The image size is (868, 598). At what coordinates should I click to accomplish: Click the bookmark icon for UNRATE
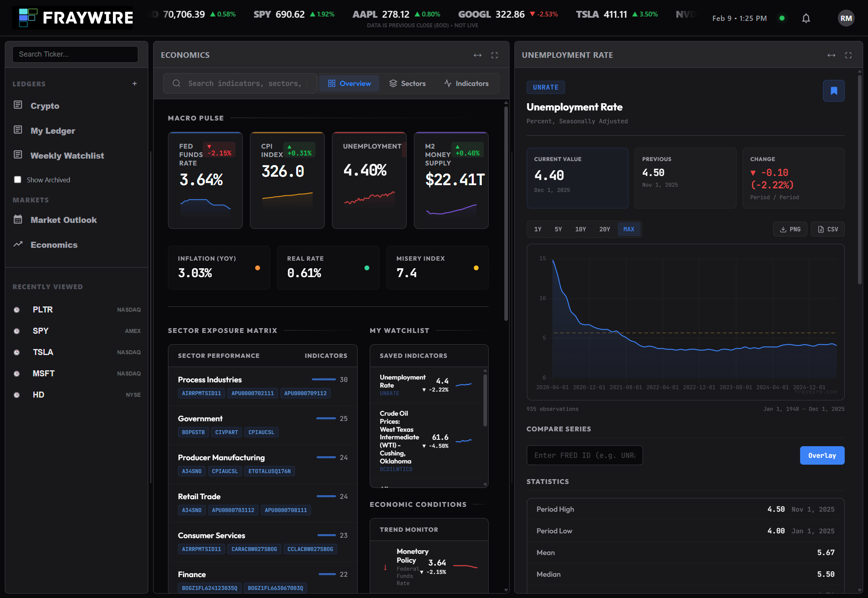point(833,91)
